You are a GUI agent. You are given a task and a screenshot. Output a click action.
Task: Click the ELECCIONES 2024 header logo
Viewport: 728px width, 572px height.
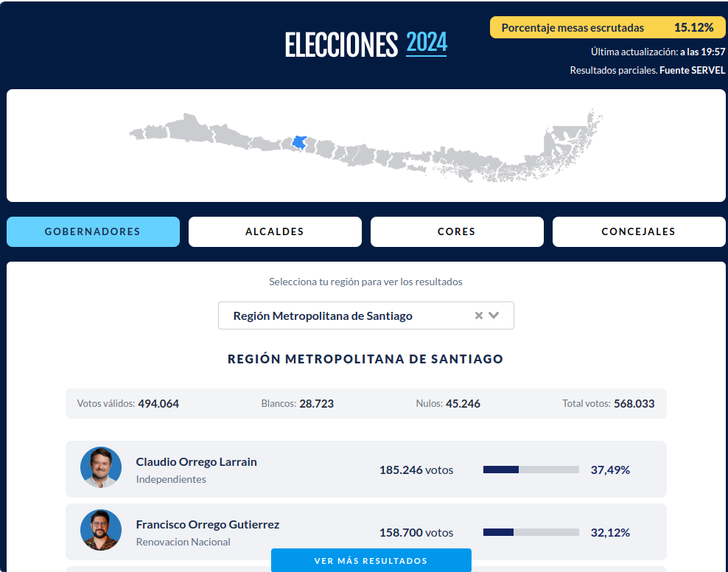(365, 45)
